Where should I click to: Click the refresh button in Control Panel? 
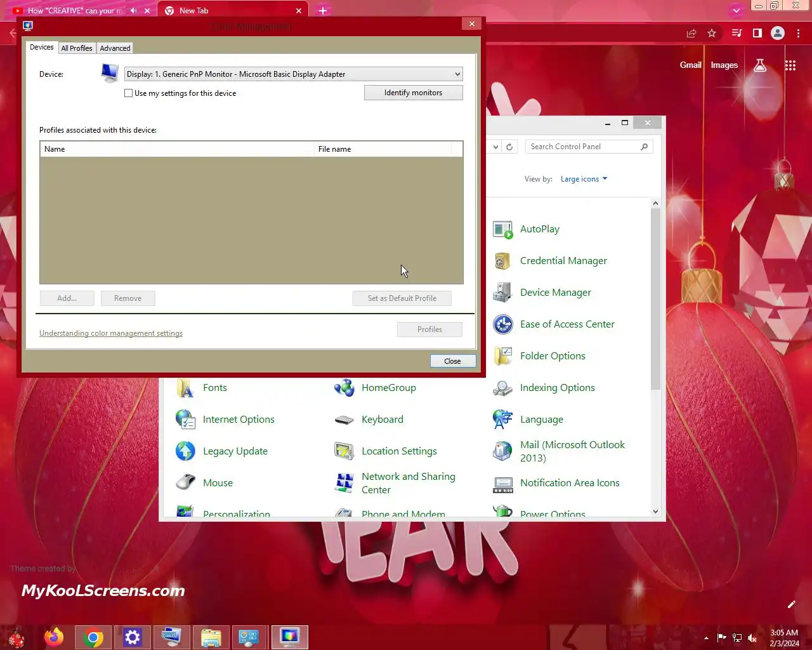509,147
